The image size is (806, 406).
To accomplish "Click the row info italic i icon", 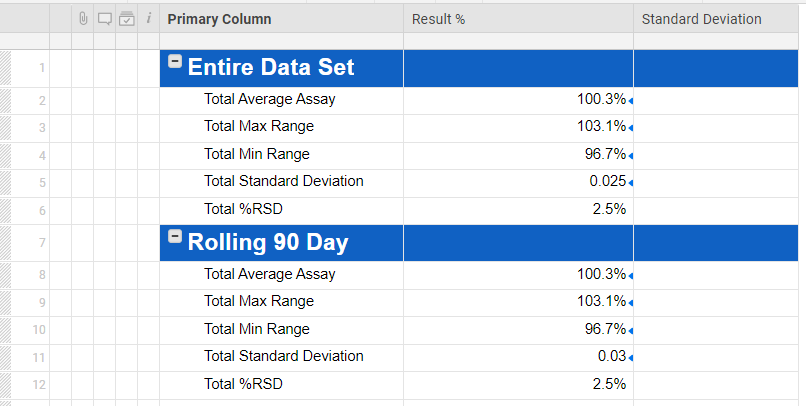I will pyautogui.click(x=148, y=19).
